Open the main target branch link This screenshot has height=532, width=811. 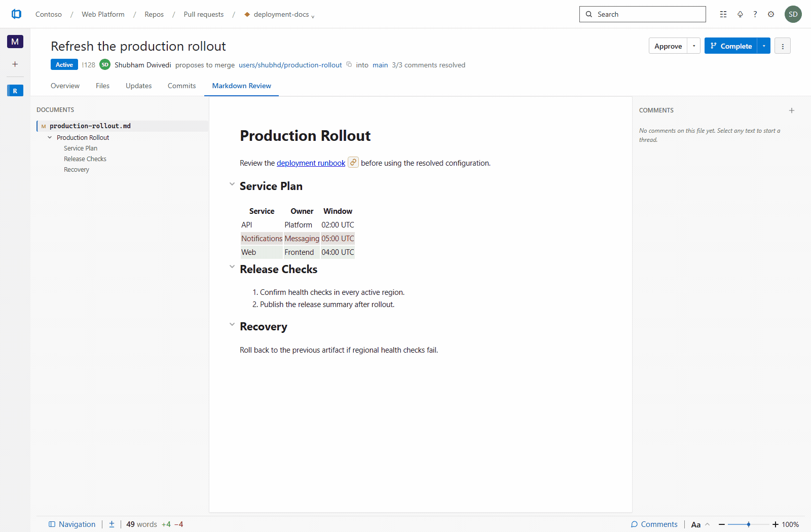pyautogui.click(x=380, y=65)
